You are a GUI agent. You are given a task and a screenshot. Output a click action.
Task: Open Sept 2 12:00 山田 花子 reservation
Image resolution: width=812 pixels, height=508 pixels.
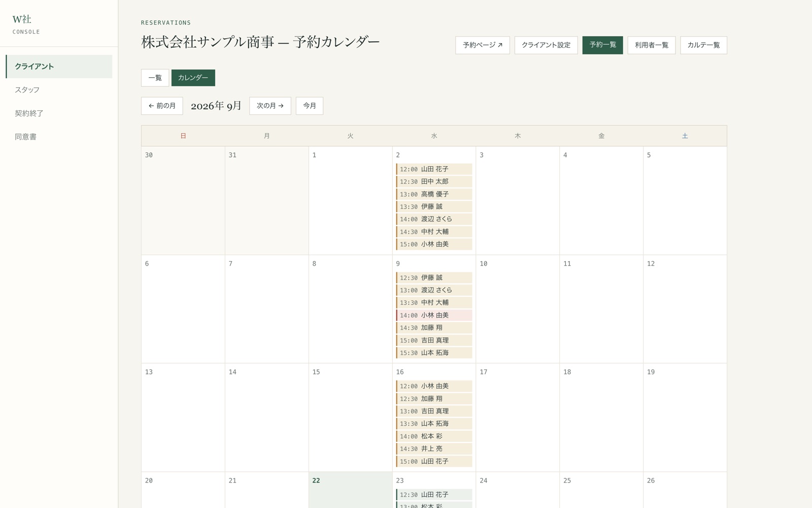tap(434, 169)
